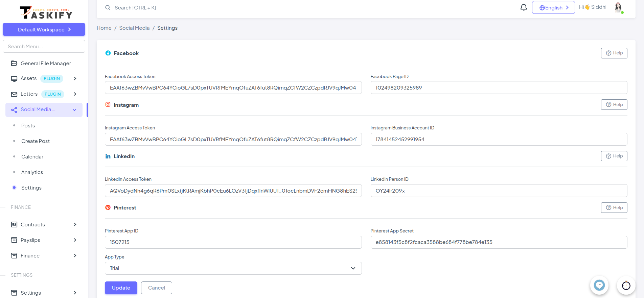The height and width of the screenshot is (298, 644).
Task: Click the search magnifier icon
Action: click(108, 7)
